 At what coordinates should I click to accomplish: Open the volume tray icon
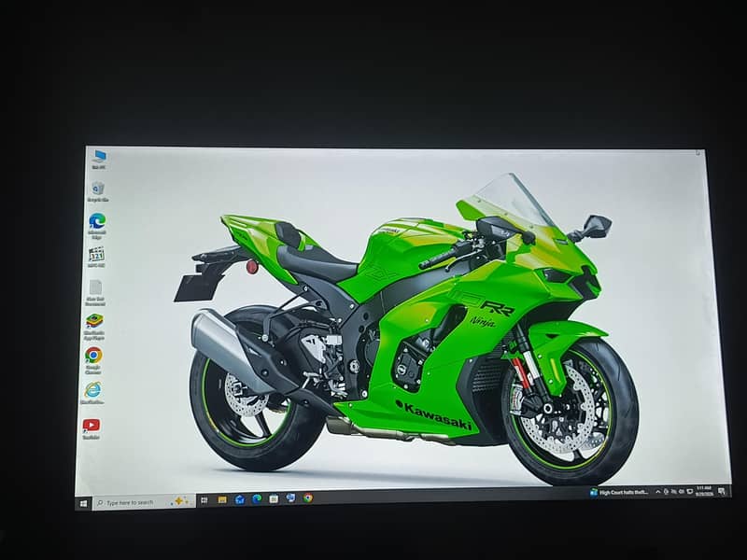coord(682,492)
